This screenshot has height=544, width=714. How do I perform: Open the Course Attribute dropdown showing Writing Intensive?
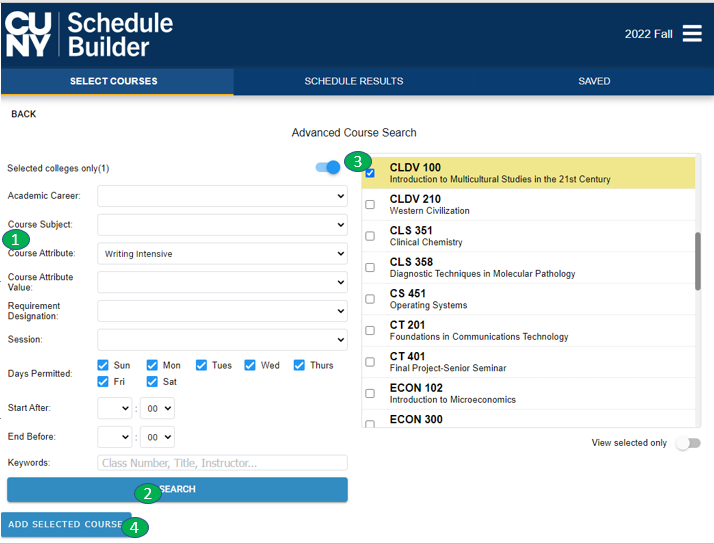tap(222, 254)
